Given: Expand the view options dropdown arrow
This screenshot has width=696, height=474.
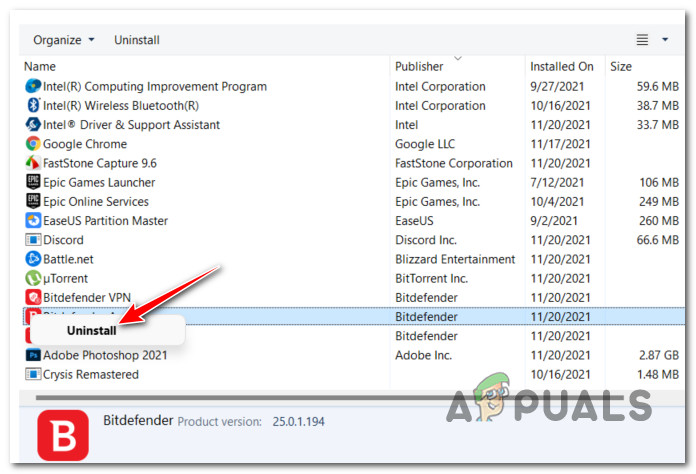Looking at the screenshot, I should pyautogui.click(x=666, y=40).
